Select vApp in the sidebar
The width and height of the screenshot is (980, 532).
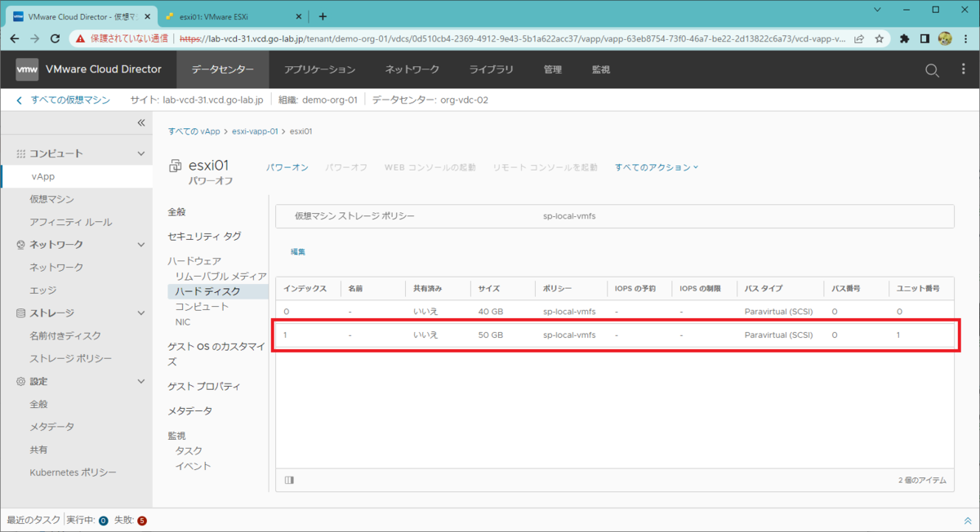pyautogui.click(x=43, y=176)
